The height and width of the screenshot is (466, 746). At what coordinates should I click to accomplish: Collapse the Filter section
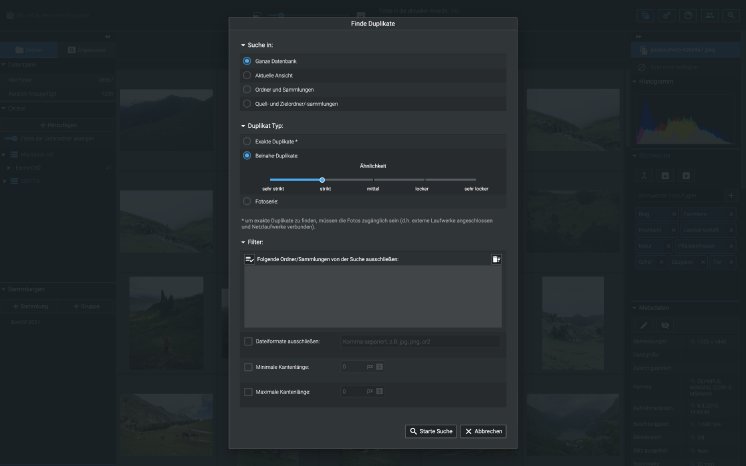[243, 242]
